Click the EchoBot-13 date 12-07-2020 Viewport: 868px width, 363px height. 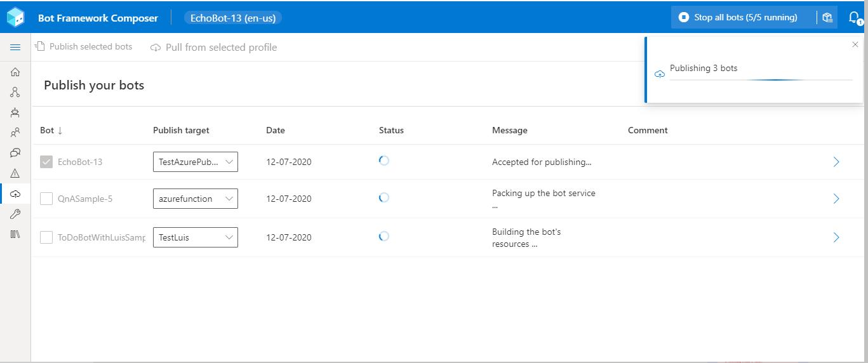[289, 162]
